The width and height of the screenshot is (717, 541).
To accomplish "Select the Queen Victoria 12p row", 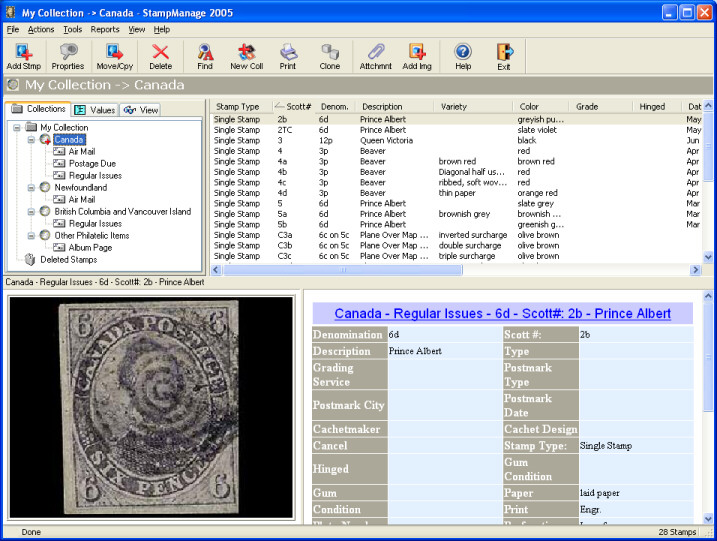I will 456,140.
